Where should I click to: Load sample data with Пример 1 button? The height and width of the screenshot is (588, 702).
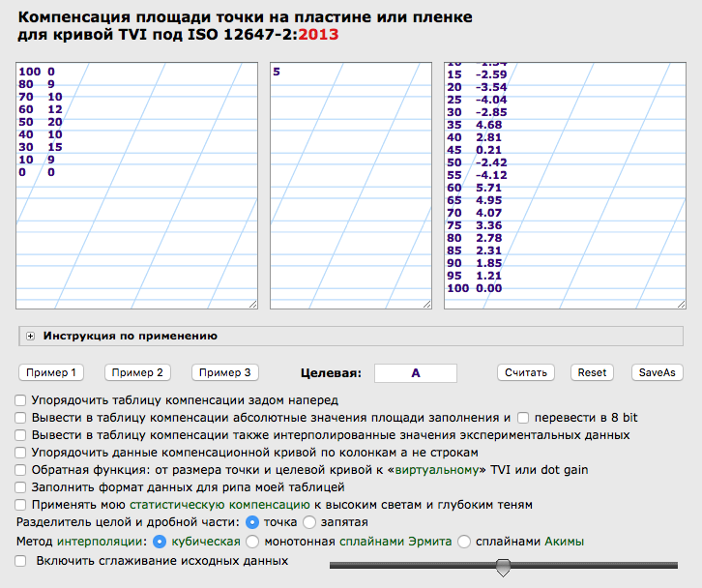tap(51, 372)
